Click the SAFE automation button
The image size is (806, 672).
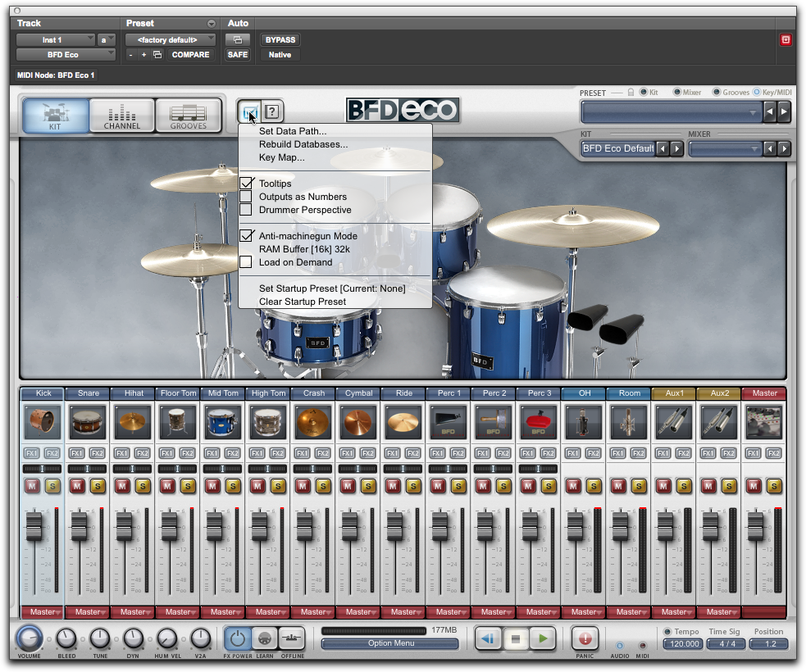click(238, 54)
